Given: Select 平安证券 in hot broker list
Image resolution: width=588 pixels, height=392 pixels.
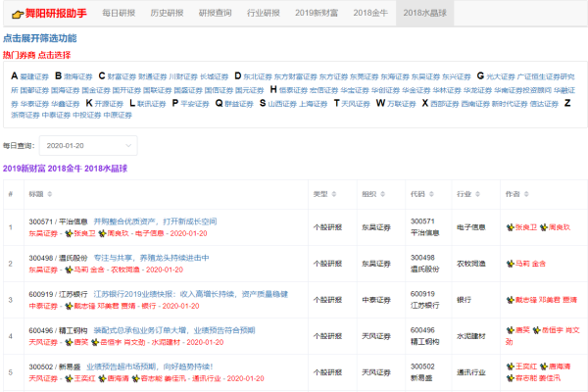Looking at the screenshot, I should [x=195, y=104].
